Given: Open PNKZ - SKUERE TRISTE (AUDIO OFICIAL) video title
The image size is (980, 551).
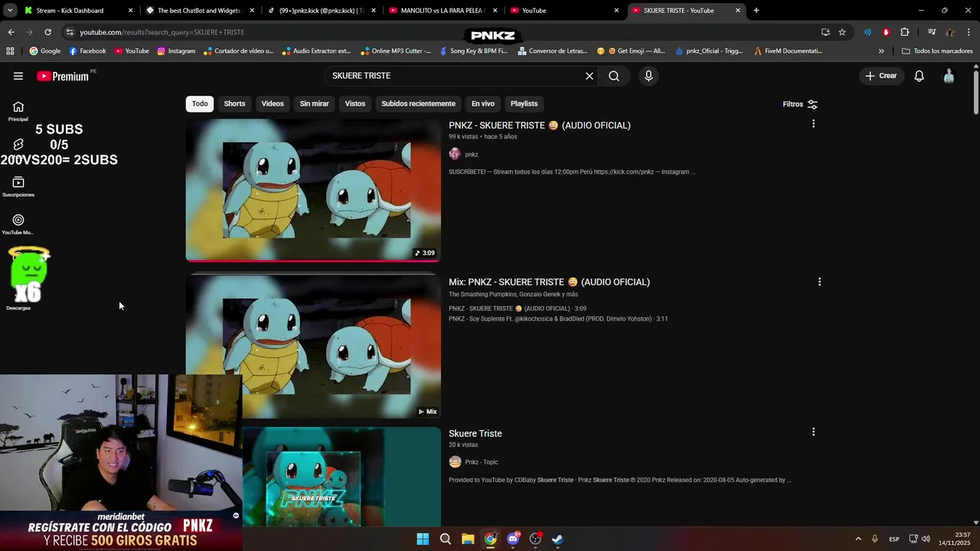Looking at the screenshot, I should click(540, 126).
